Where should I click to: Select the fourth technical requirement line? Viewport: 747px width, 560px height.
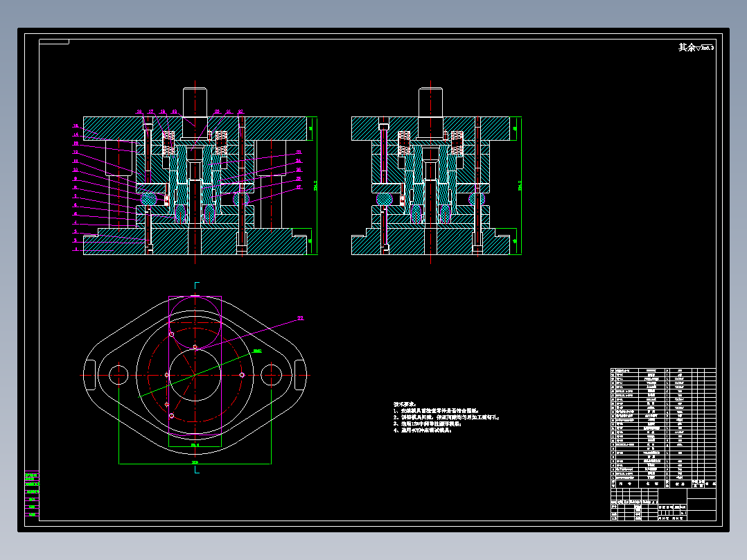click(422, 430)
